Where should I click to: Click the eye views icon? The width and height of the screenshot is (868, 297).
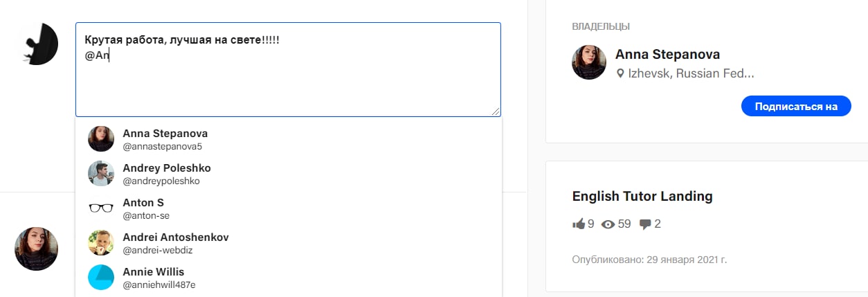click(x=608, y=224)
